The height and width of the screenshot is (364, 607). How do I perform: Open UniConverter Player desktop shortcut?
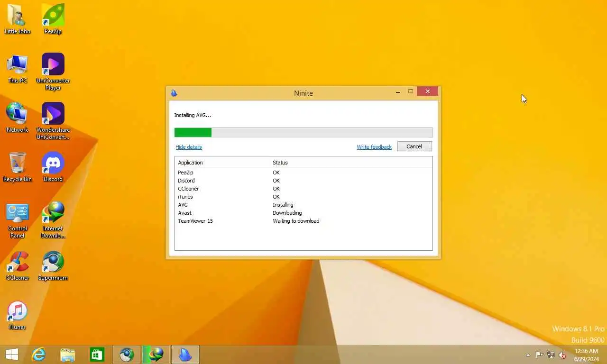pos(53,71)
